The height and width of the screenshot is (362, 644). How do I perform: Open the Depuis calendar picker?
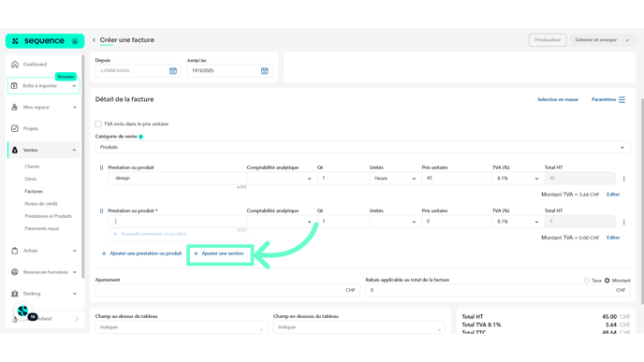tap(173, 71)
